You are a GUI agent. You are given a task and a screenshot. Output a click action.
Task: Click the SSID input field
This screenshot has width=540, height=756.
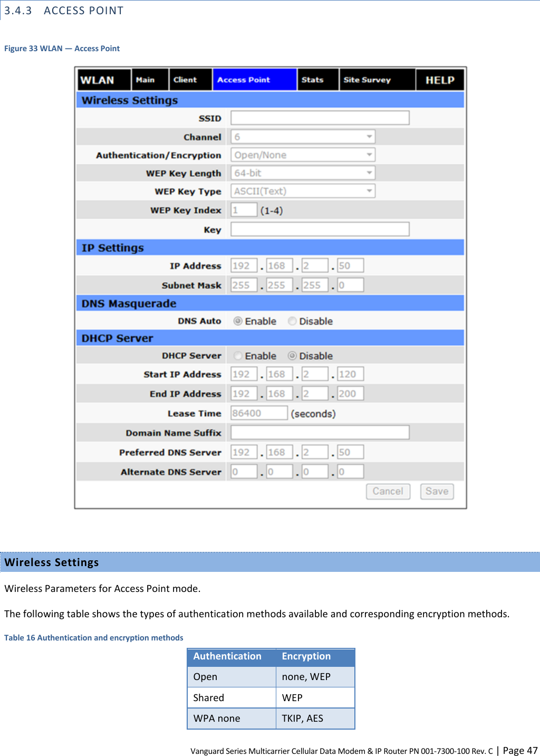320,118
